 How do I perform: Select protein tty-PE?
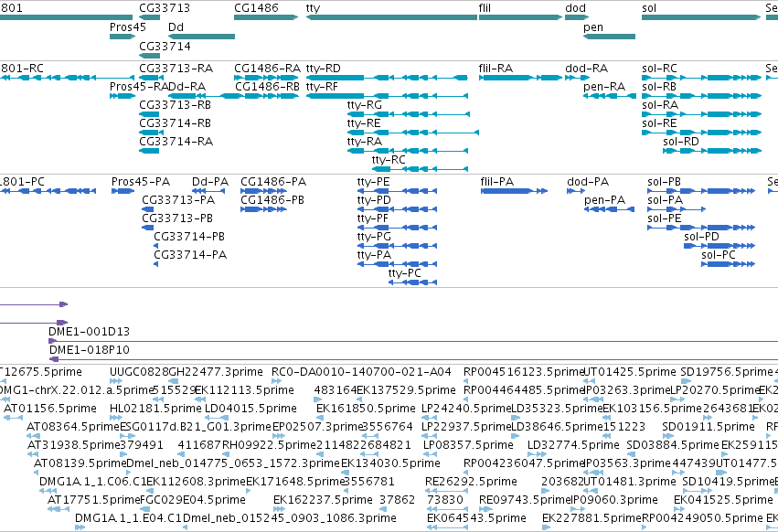[397, 191]
